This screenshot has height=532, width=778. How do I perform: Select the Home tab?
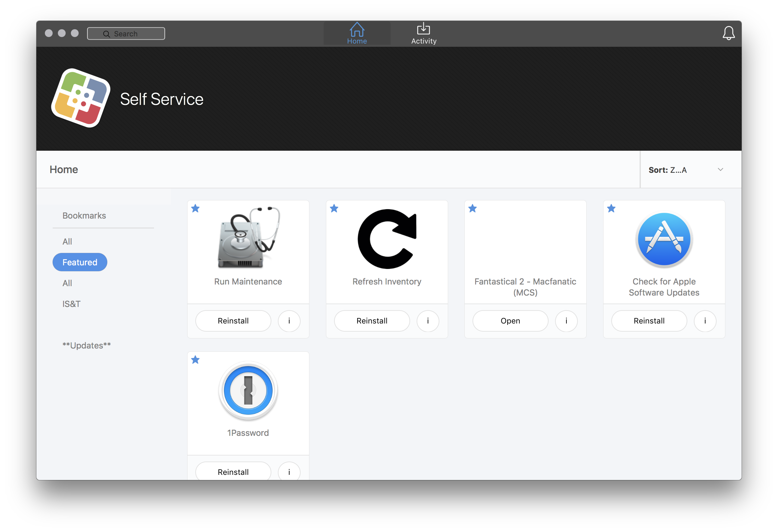click(x=357, y=33)
